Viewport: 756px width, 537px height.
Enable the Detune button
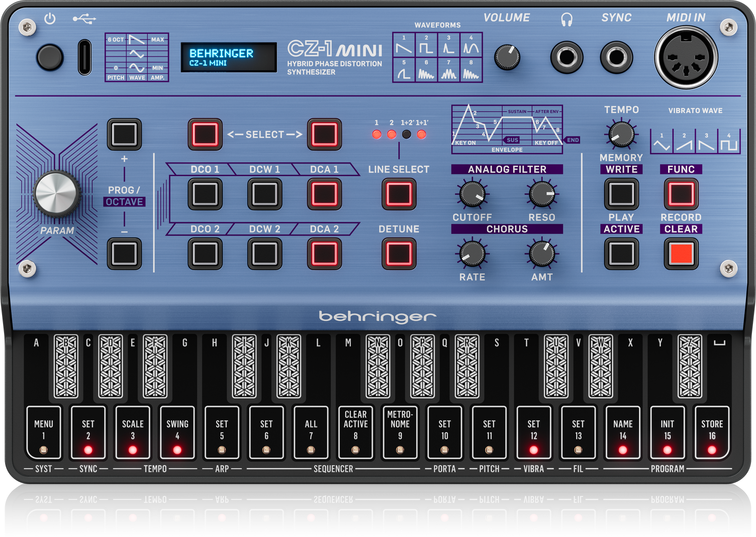click(x=399, y=253)
